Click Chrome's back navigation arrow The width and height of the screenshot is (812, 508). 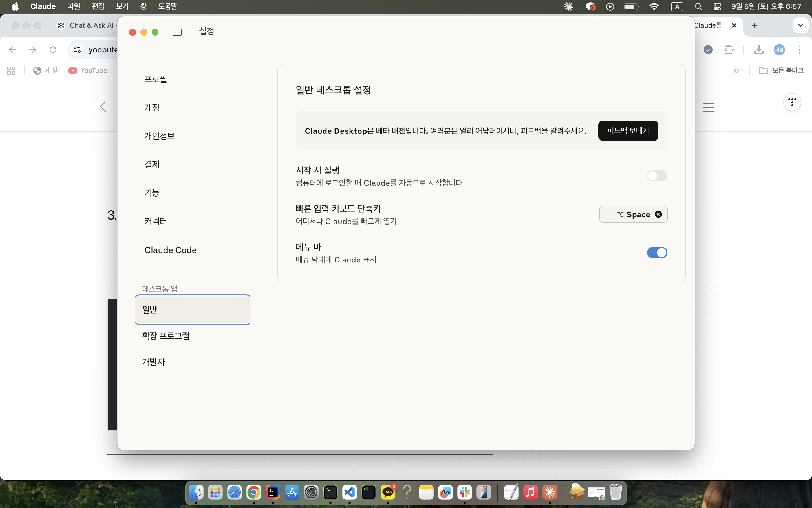click(12, 50)
